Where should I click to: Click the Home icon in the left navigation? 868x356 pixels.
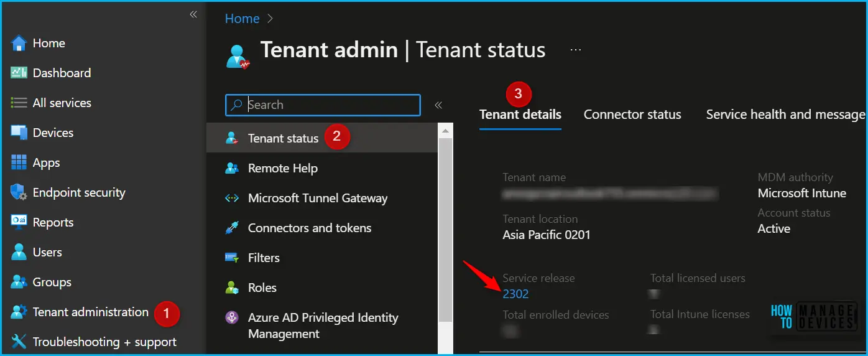point(19,43)
